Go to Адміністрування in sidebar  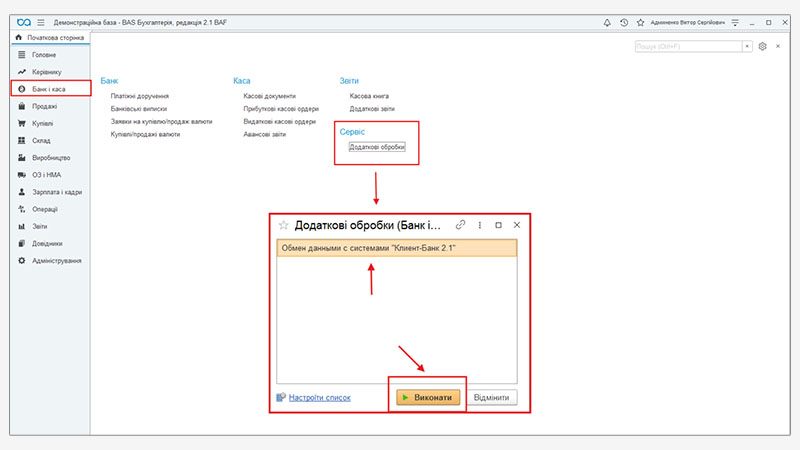(x=56, y=260)
